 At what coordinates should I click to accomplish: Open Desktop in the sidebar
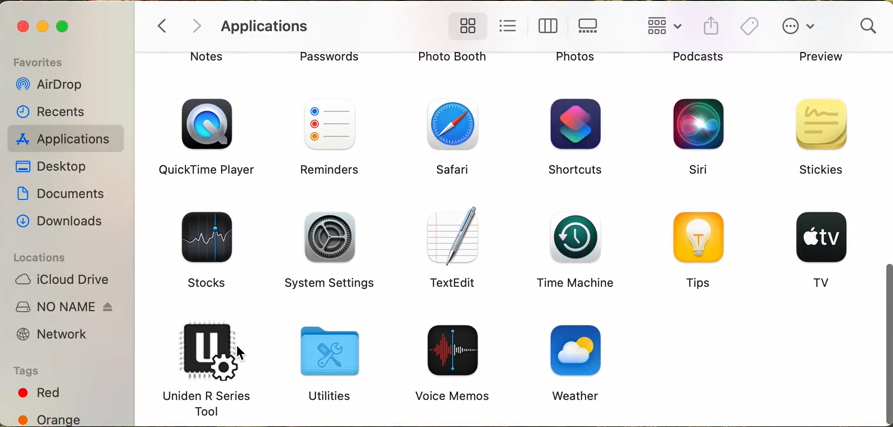coord(65,166)
